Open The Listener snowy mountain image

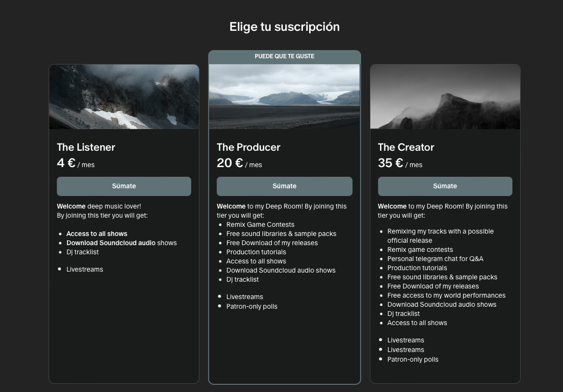click(x=124, y=97)
